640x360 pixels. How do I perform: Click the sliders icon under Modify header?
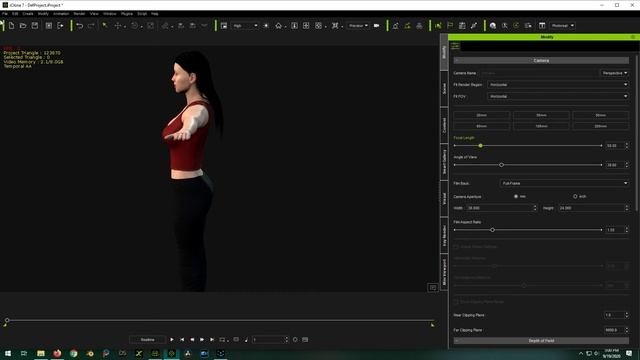pyautogui.click(x=456, y=46)
